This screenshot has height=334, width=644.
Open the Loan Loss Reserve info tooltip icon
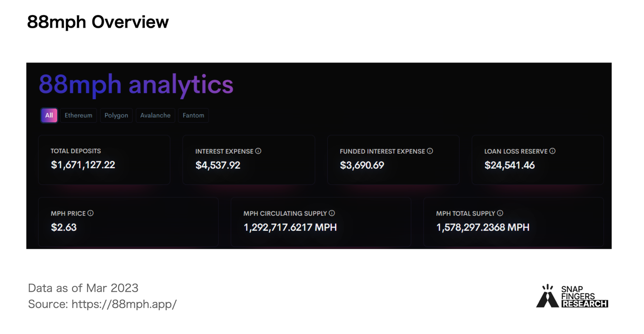click(552, 151)
